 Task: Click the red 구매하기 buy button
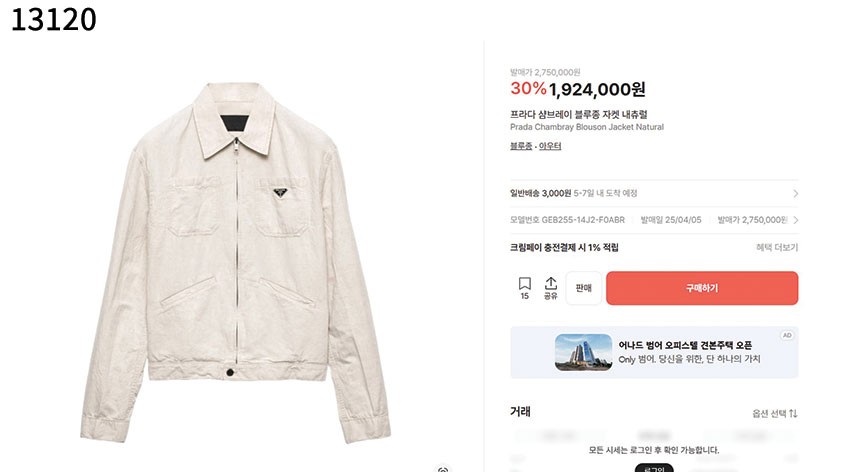(702, 288)
